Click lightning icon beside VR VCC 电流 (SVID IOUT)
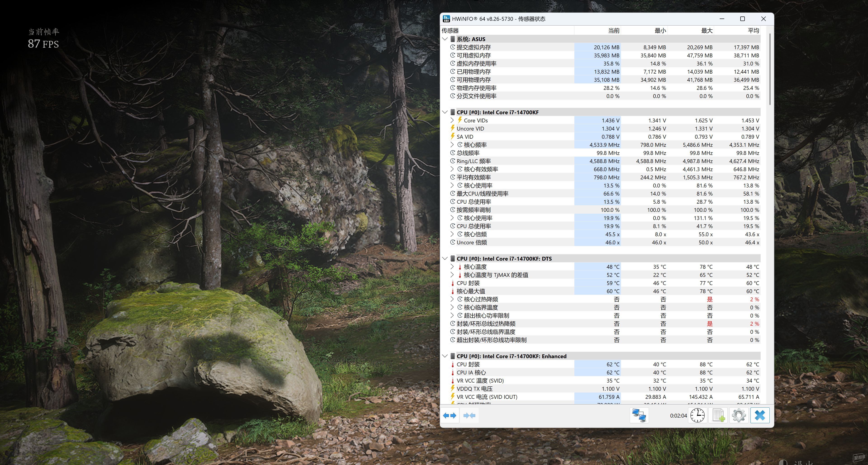Image resolution: width=868 pixels, height=465 pixels. coord(453,397)
